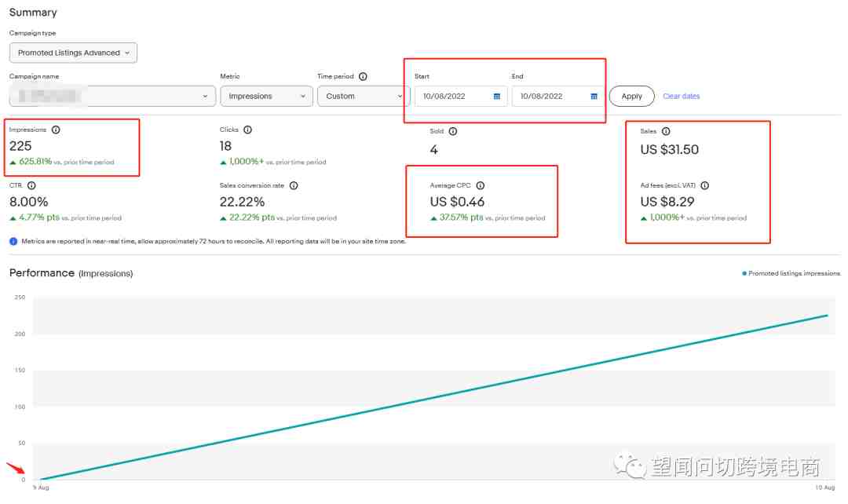Click the Apply button
Viewport: 848px width, 504px height.
[x=631, y=97]
